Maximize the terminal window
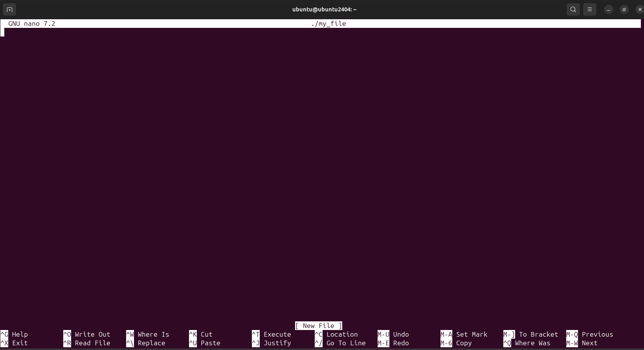This screenshot has width=644, height=350. tap(624, 9)
